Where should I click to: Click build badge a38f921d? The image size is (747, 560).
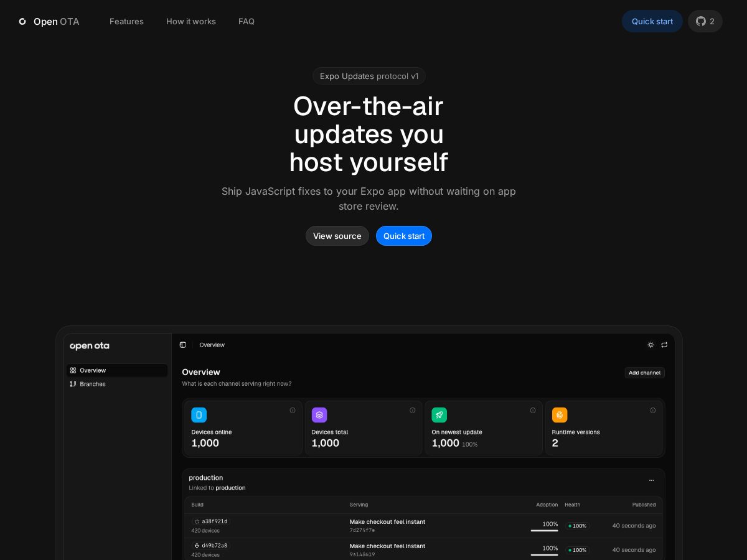coord(211,521)
